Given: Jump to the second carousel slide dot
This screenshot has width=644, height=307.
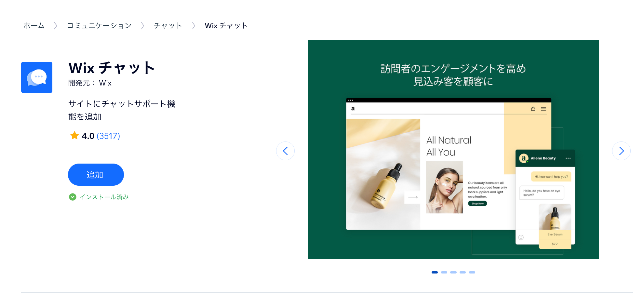Looking at the screenshot, I should tap(444, 272).
